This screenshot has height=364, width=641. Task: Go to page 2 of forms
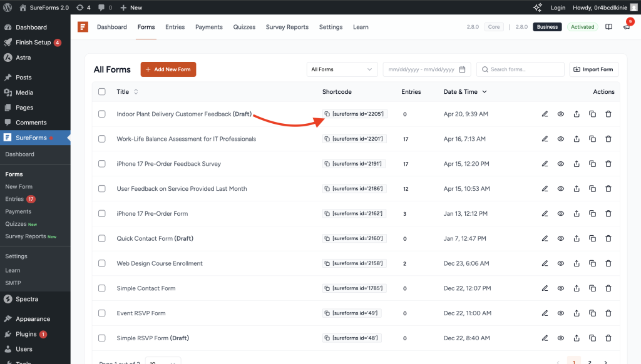pyautogui.click(x=590, y=361)
